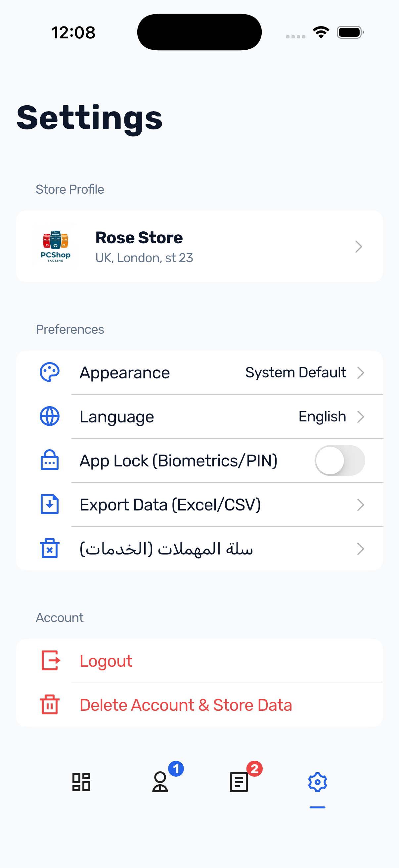Screen dimensions: 399x868
Task: Tap the Arabic trash bin row icon
Action: 50,549
